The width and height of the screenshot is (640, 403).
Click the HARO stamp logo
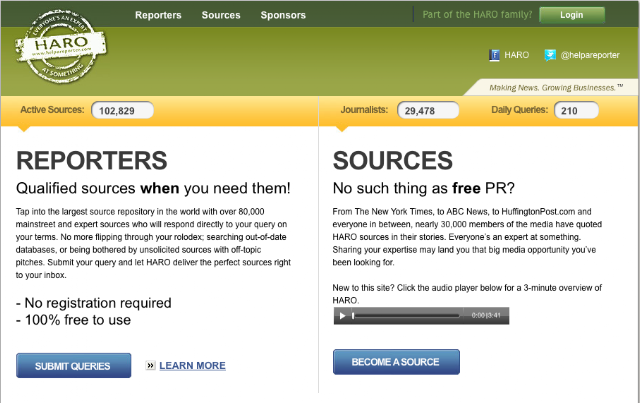point(61,46)
